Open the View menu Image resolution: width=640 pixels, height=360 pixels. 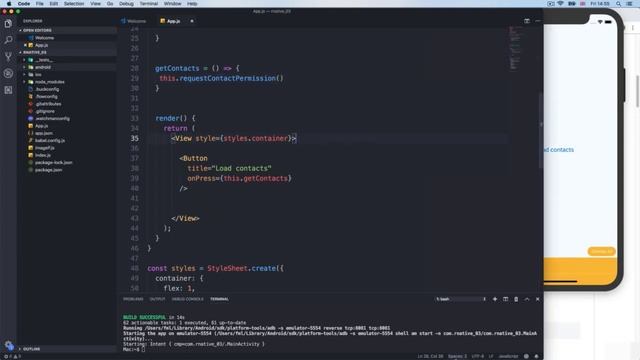point(96,4)
